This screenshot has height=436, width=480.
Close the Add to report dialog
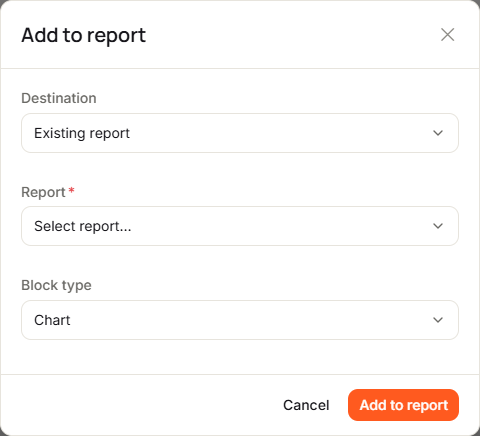tap(447, 35)
